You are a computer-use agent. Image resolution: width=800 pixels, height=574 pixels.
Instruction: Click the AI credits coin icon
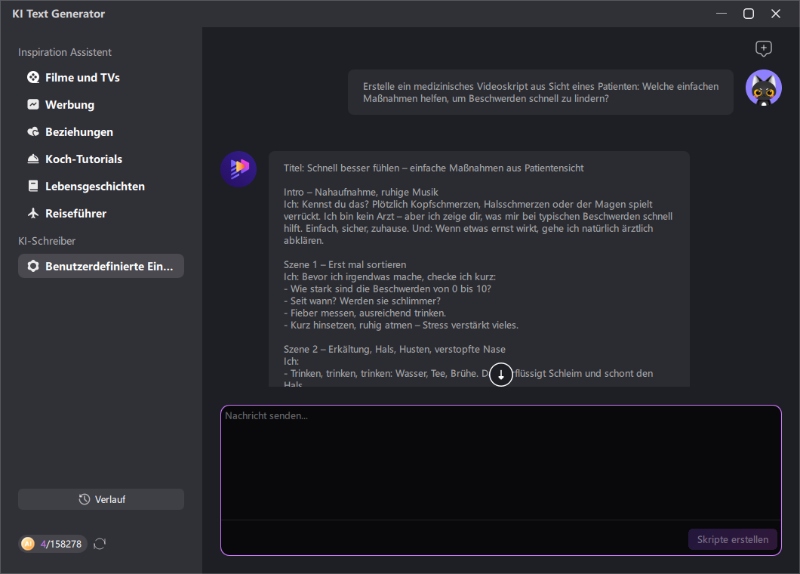click(28, 544)
